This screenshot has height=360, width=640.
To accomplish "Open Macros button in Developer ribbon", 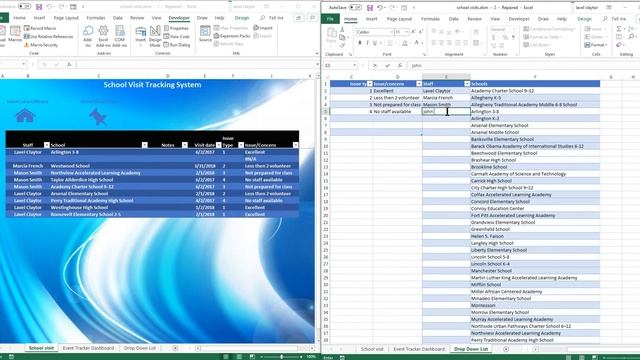I will [15, 34].
